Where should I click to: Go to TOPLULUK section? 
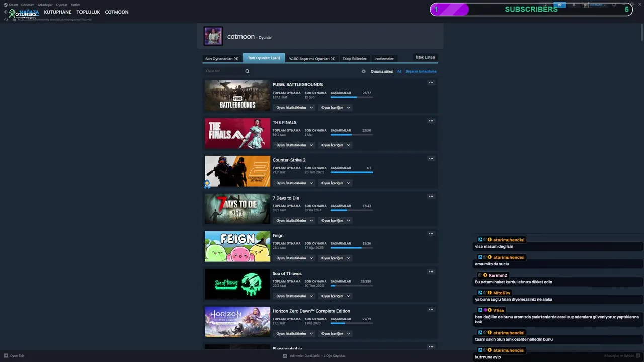point(88,12)
